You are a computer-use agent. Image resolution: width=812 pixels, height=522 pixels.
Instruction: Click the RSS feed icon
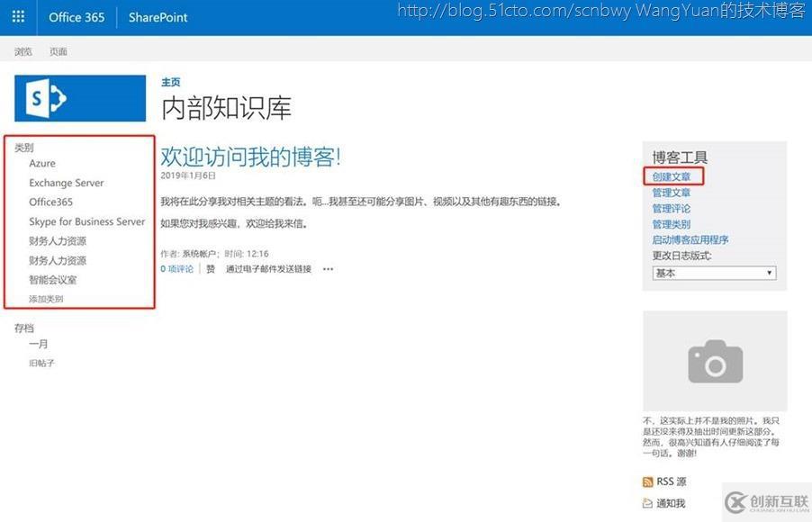(x=647, y=482)
